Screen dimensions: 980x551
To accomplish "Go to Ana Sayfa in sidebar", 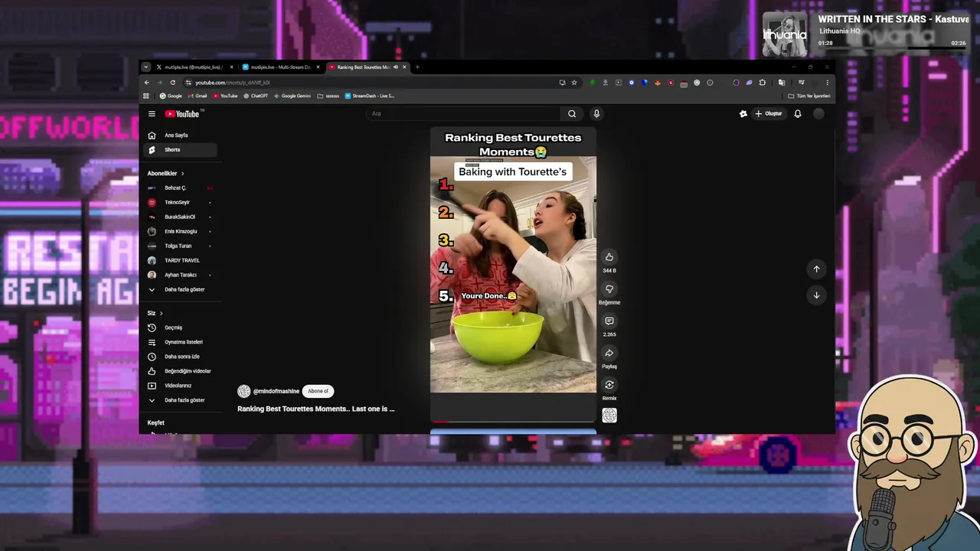I will click(181, 135).
